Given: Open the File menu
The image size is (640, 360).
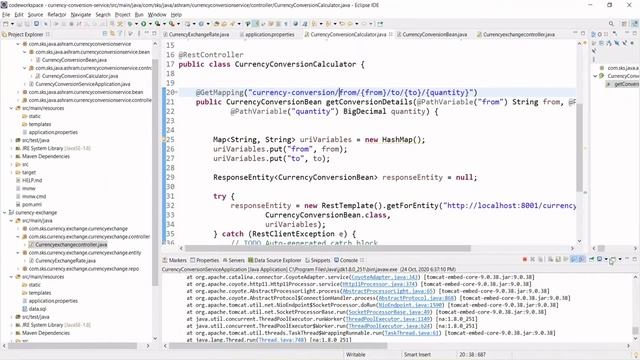Looking at the screenshot, I should click(6, 15).
